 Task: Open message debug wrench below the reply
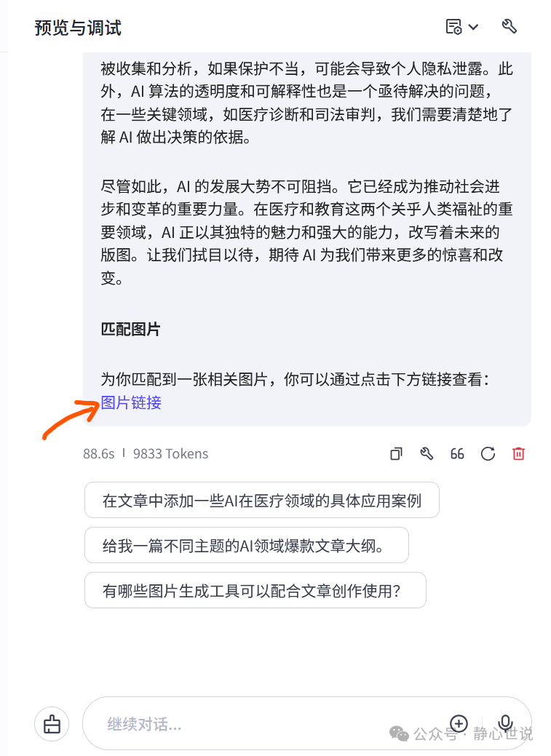coord(427,454)
